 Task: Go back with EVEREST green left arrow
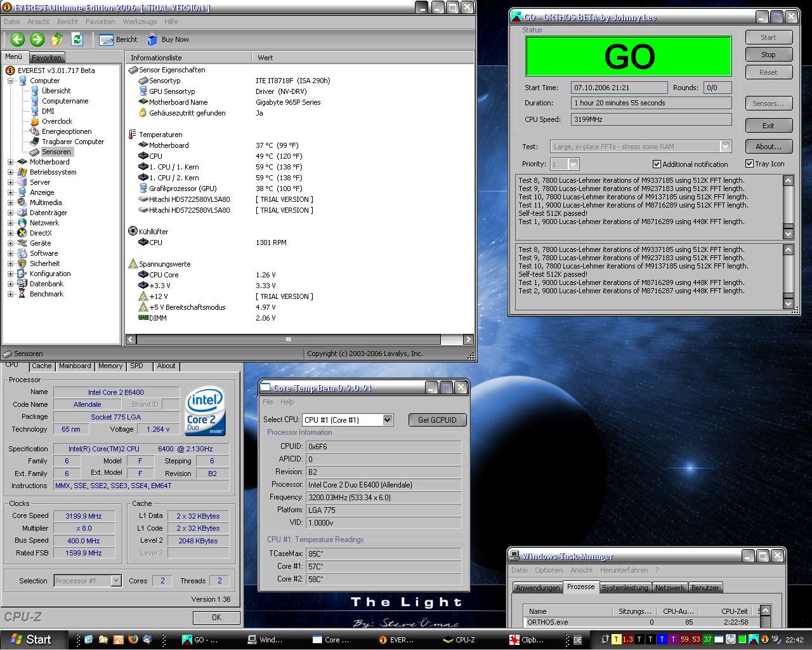pos(18,39)
